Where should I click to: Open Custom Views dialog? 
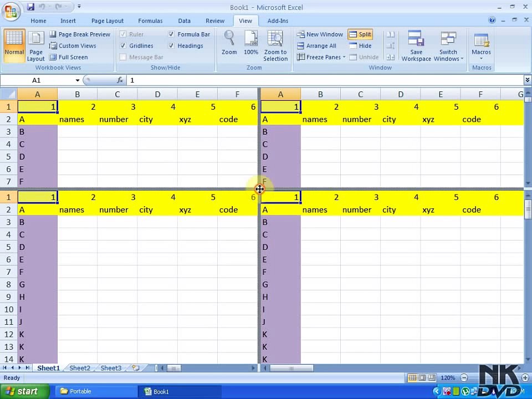[73, 46]
